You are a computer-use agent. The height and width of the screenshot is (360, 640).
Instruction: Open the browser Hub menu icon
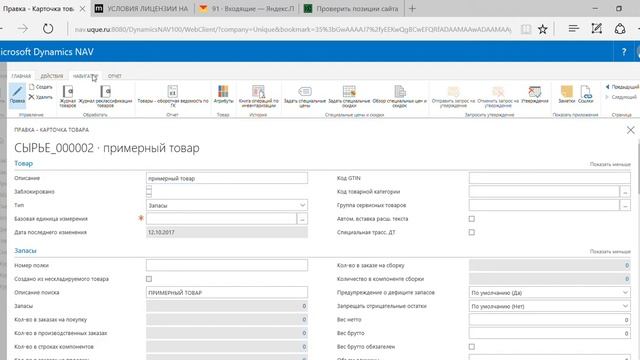click(x=573, y=29)
